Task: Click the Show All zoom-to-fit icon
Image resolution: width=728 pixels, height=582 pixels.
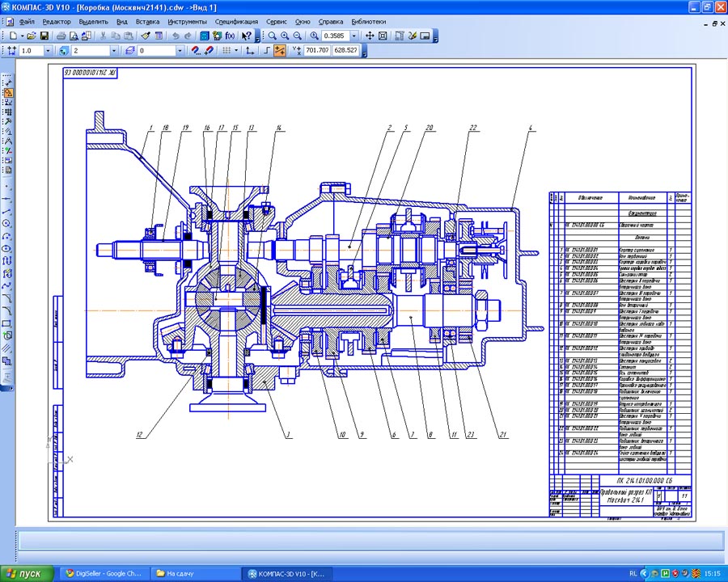Action: (x=383, y=36)
